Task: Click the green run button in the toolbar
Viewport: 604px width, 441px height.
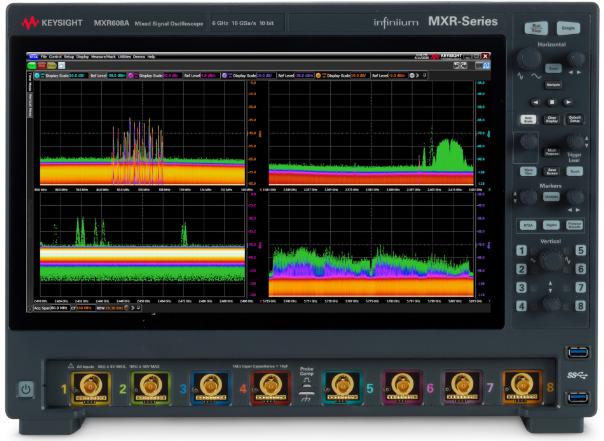Action: 31,65
